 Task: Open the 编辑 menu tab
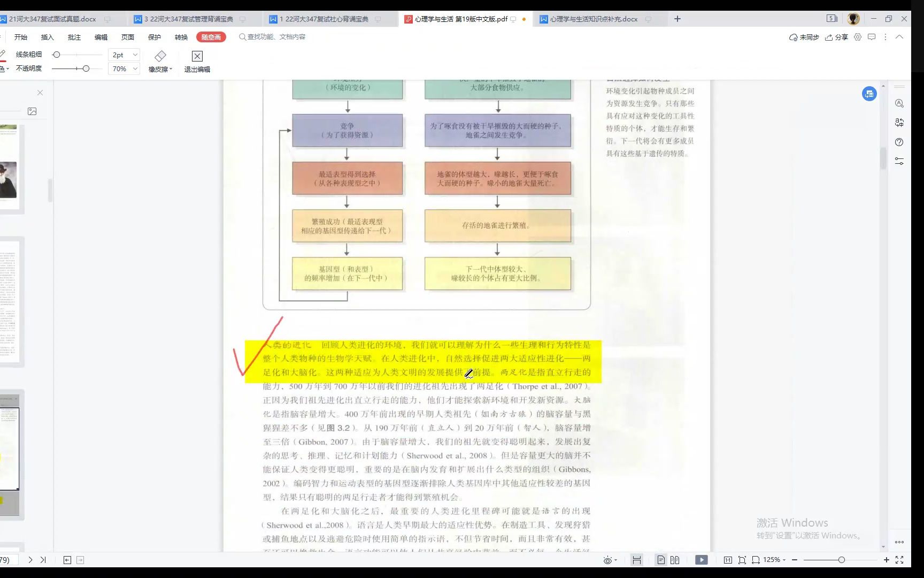click(x=101, y=37)
